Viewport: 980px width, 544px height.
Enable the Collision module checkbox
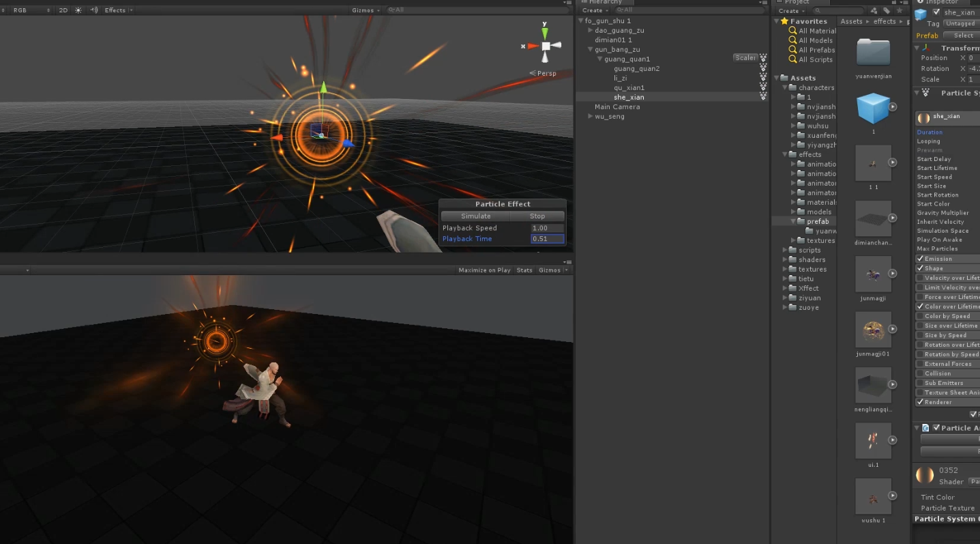point(920,373)
